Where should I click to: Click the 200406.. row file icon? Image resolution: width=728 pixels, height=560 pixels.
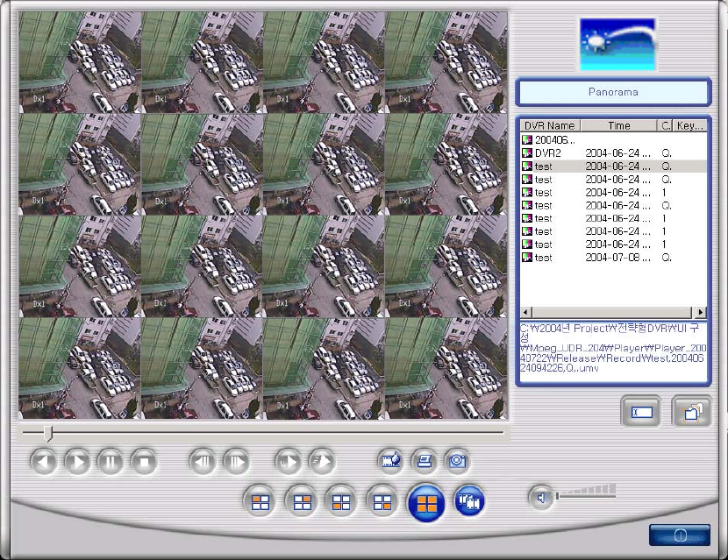coord(526,139)
